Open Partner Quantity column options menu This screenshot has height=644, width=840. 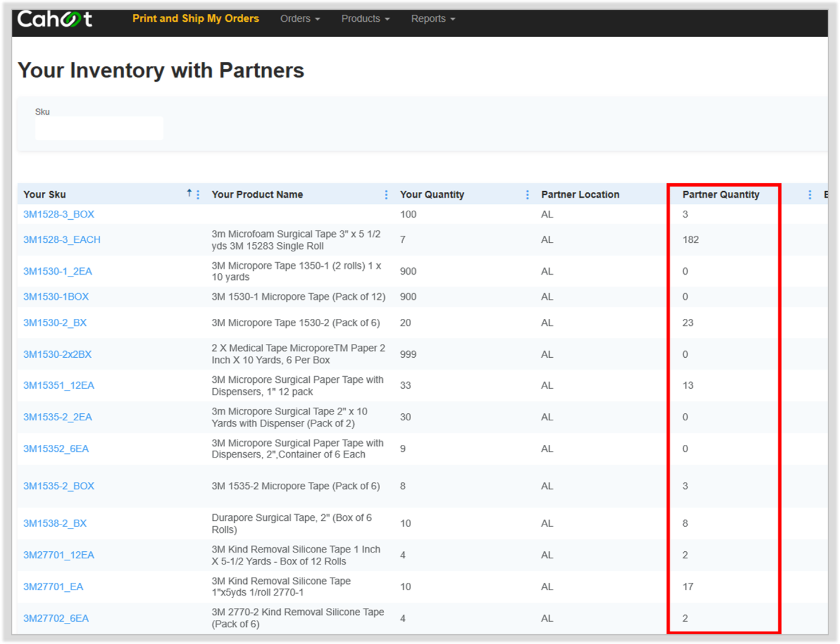pyautogui.click(x=810, y=195)
